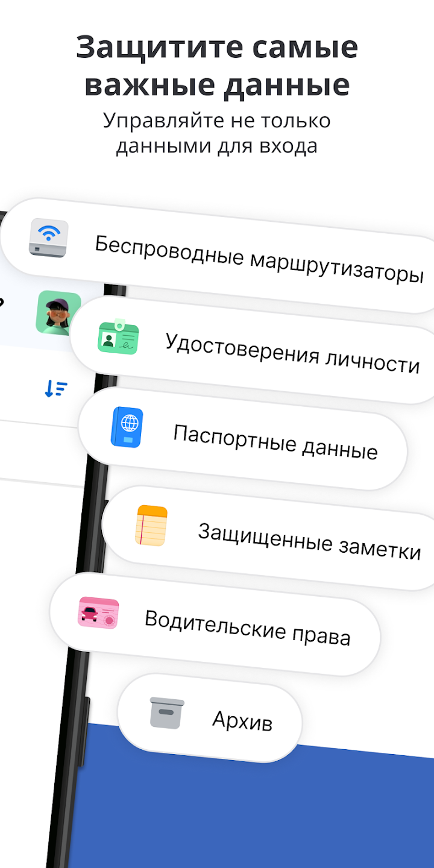Tap the green ID badge icon
The height and width of the screenshot is (868, 434).
point(118,336)
